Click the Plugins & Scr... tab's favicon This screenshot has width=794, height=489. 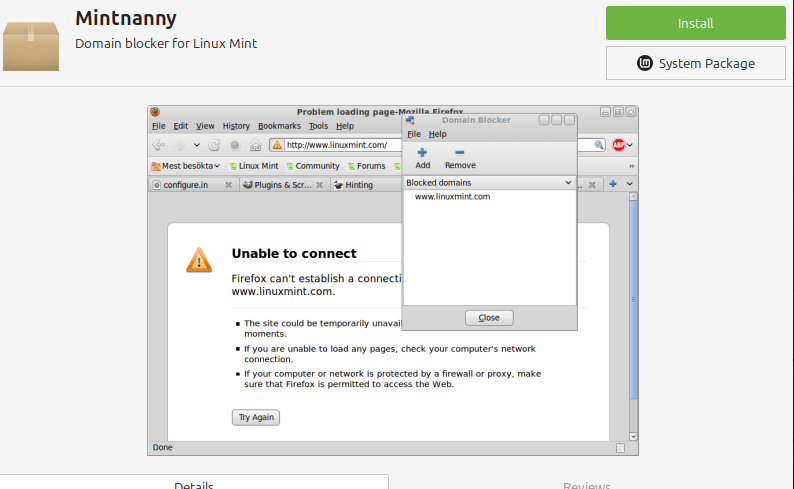[248, 185]
